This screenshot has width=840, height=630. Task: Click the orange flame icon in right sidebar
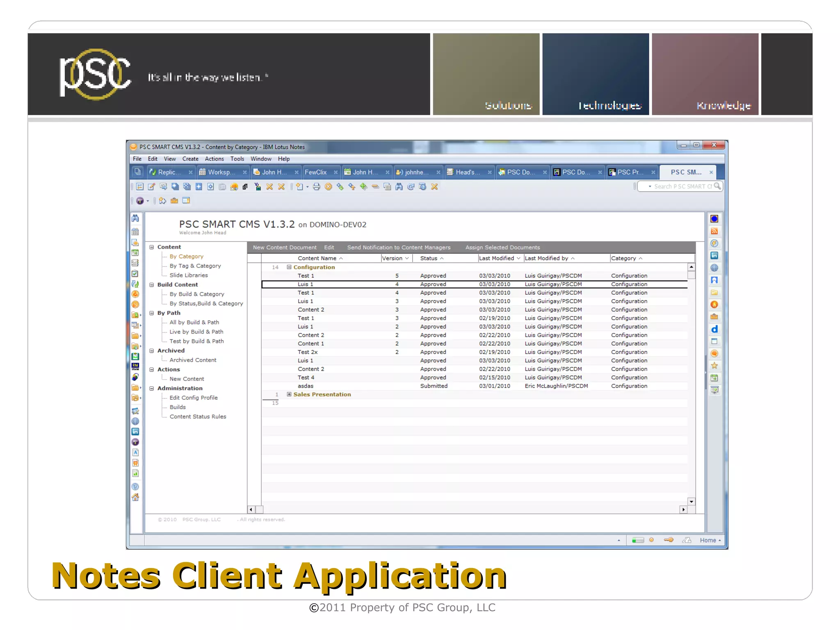[x=714, y=305]
